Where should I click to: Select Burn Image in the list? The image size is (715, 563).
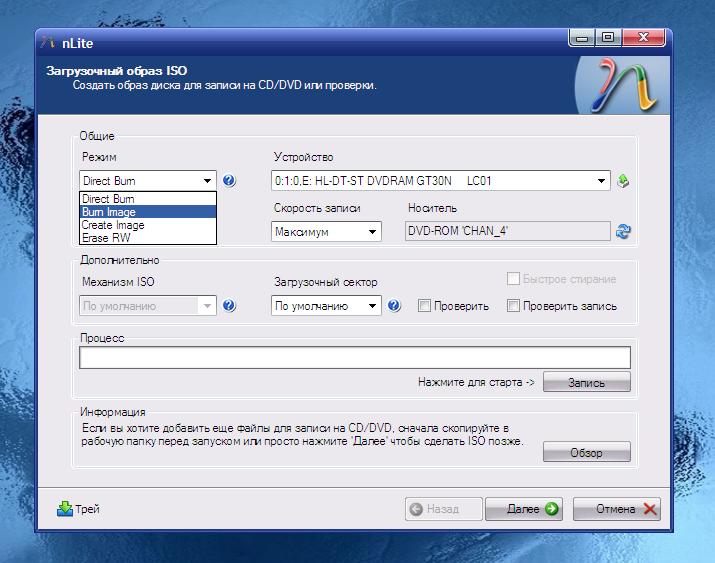pos(148,212)
